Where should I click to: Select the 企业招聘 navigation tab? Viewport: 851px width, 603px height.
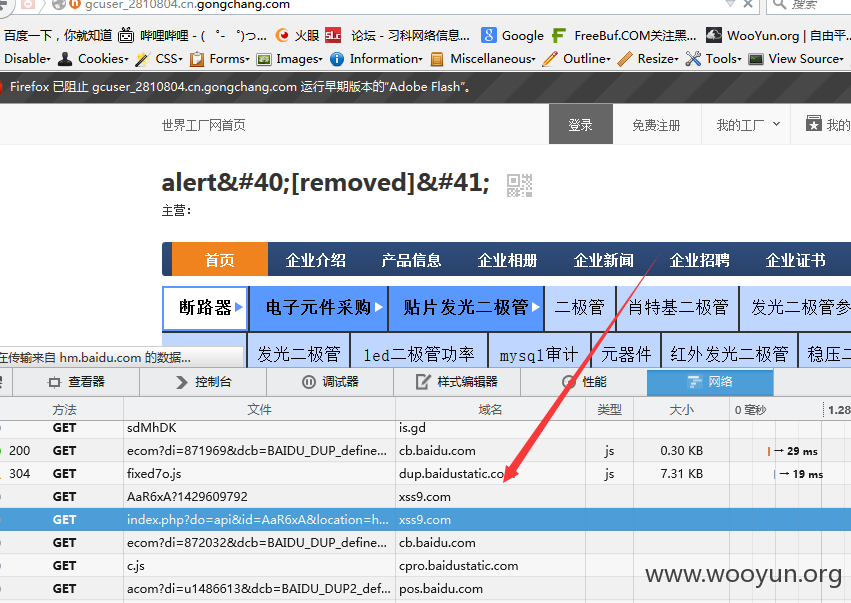(x=700, y=259)
